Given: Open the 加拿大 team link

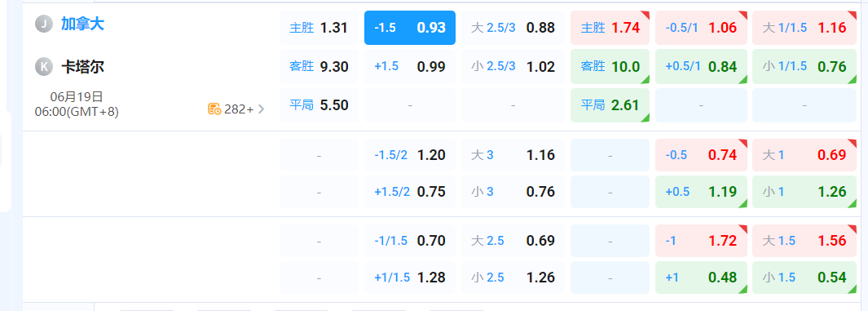Looking at the screenshot, I should (82, 24).
